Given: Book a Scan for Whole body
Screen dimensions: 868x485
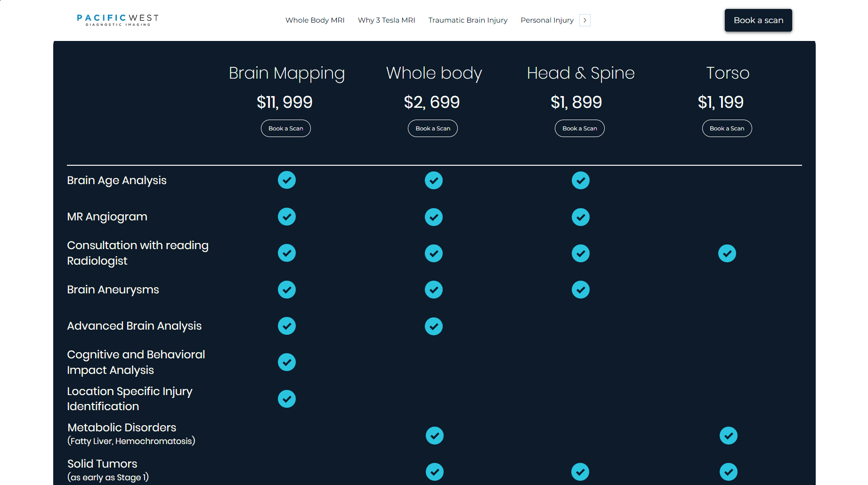Looking at the screenshot, I should [433, 129].
